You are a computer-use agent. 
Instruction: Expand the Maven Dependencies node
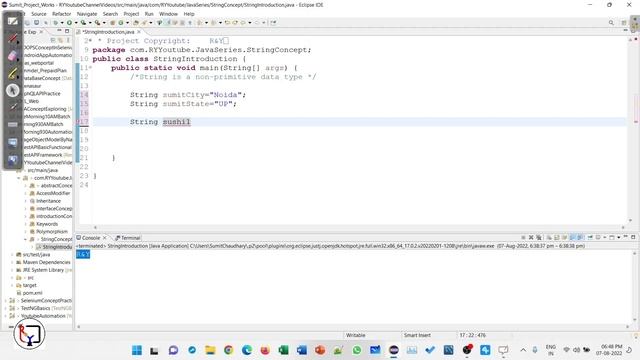[12, 262]
